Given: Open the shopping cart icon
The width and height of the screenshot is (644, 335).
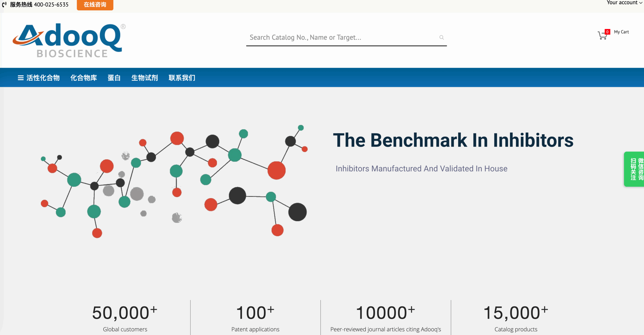Looking at the screenshot, I should click(x=602, y=36).
